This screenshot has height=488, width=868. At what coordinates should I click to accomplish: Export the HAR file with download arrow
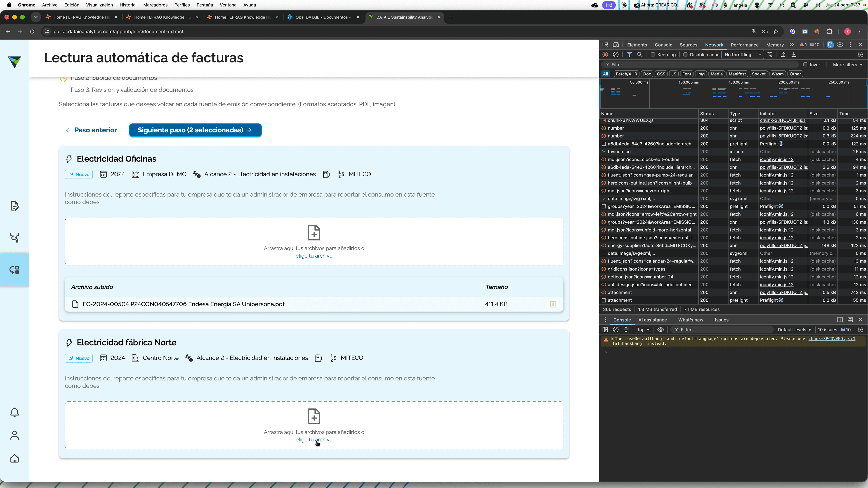click(x=794, y=54)
